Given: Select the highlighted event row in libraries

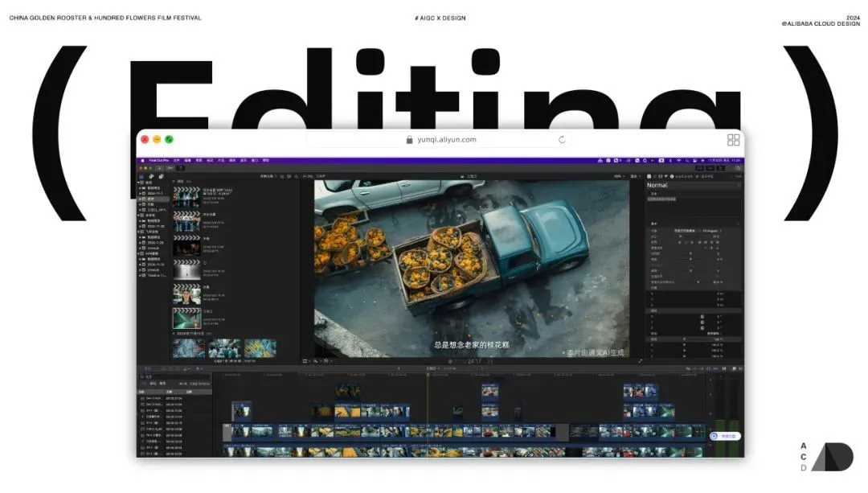Looking at the screenshot, I should coord(154,199).
